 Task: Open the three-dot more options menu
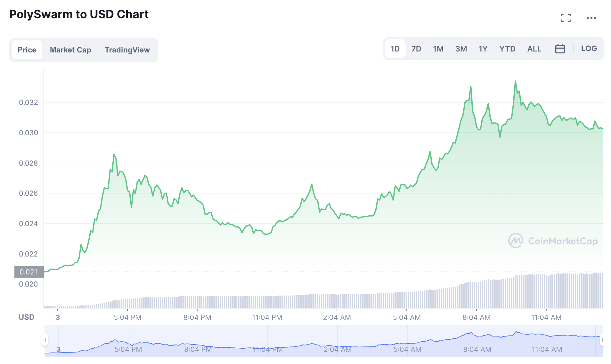591,18
